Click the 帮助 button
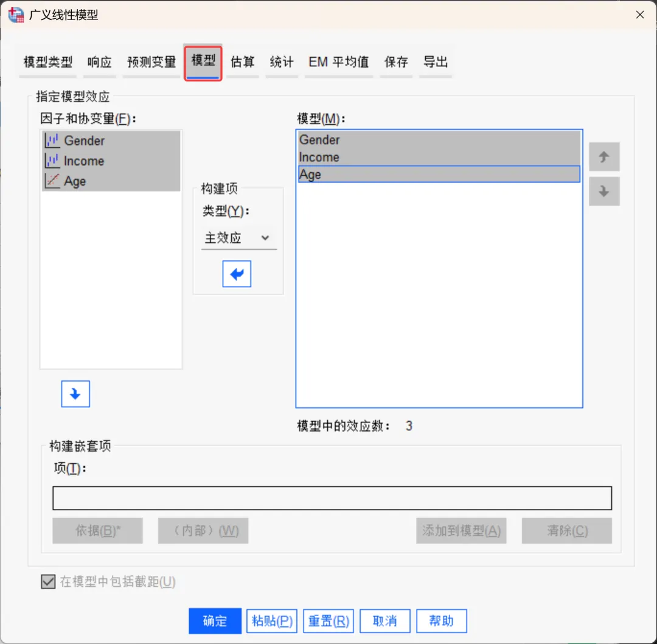The height and width of the screenshot is (644, 657). (442, 620)
